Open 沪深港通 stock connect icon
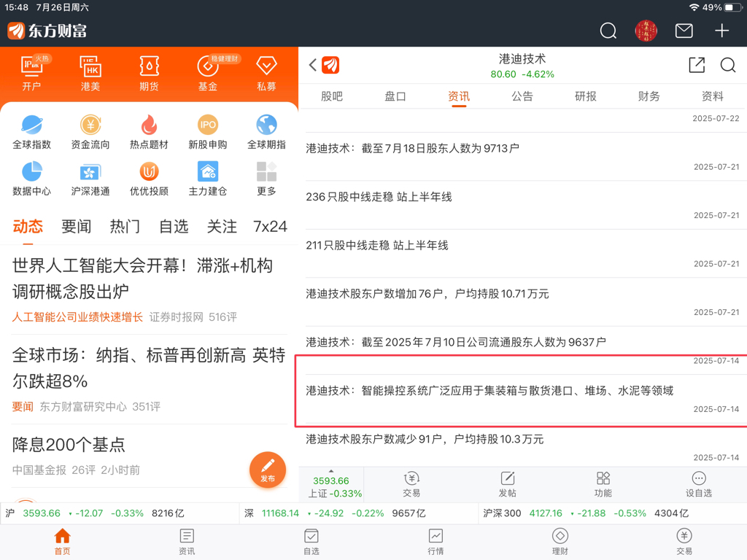The height and width of the screenshot is (560, 747). [90, 179]
